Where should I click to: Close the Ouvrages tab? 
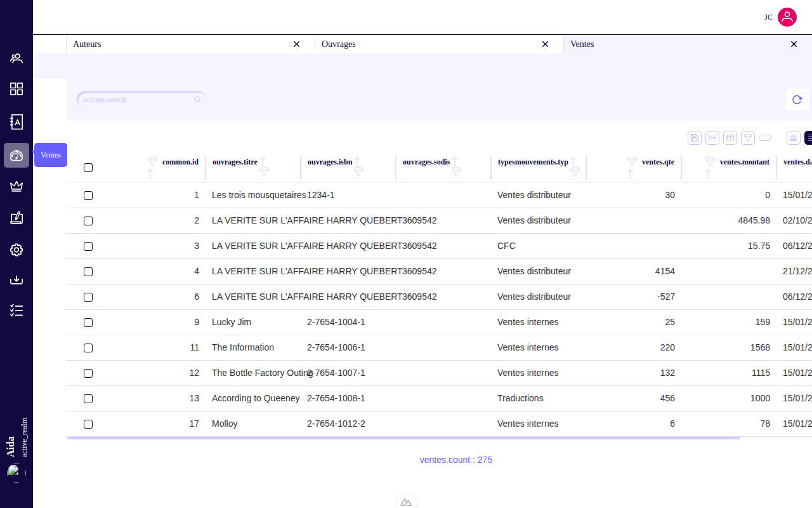[x=545, y=44]
